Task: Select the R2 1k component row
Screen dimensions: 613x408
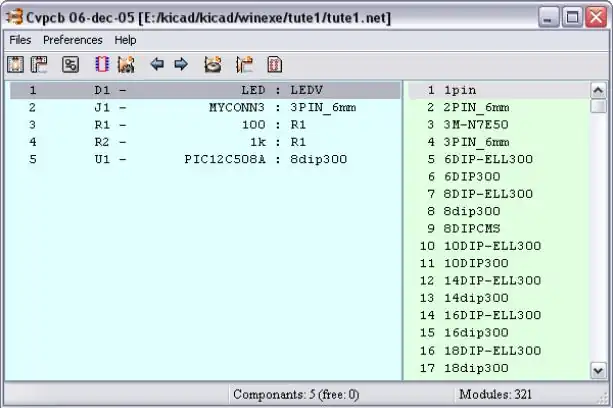Action: [x=200, y=141]
